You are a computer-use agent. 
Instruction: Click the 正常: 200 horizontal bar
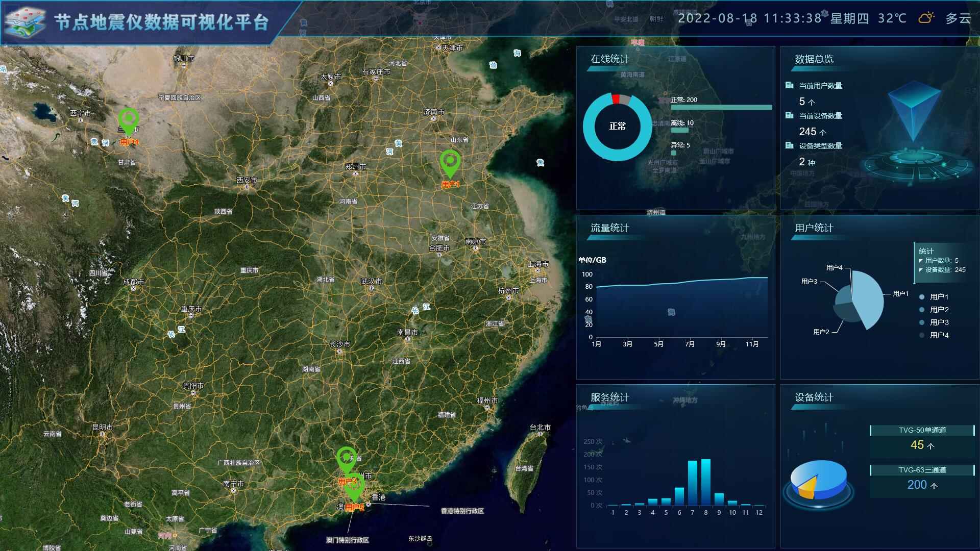[721, 108]
